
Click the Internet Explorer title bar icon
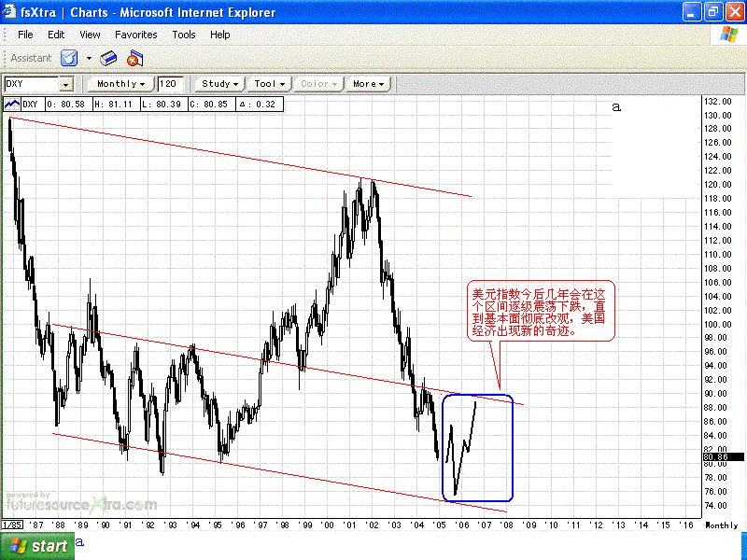click(10, 12)
